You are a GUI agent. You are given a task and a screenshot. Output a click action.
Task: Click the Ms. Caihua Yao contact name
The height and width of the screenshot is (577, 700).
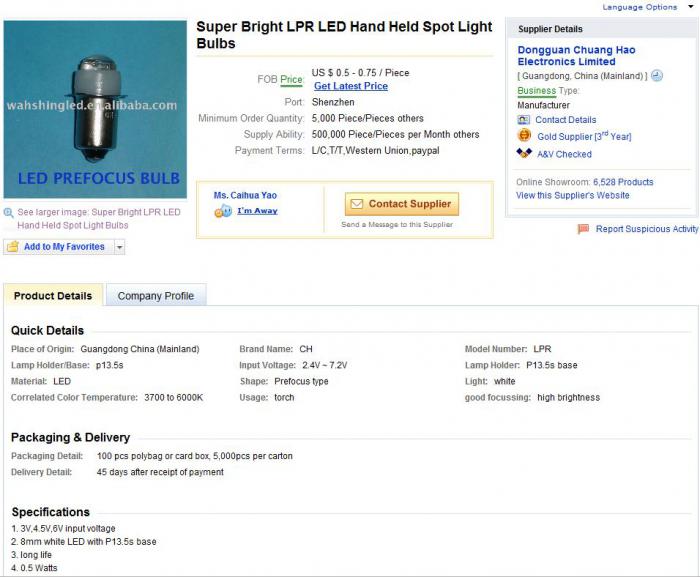(245, 195)
